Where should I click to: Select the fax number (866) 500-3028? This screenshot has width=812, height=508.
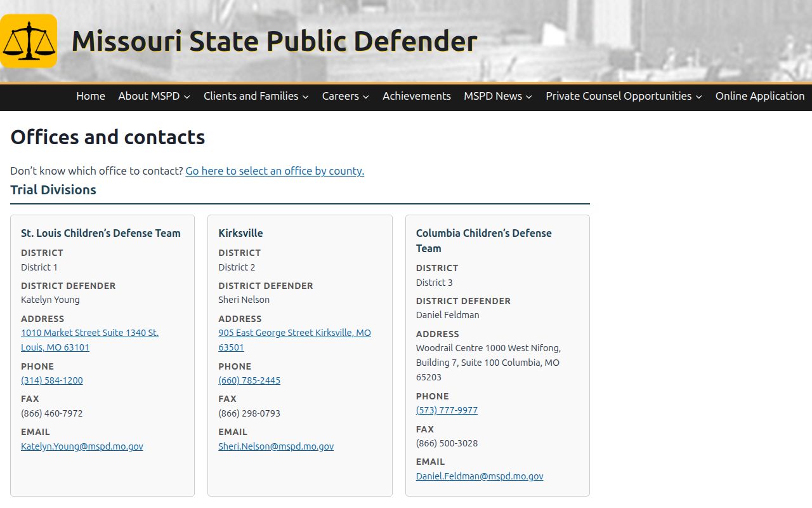447,443
